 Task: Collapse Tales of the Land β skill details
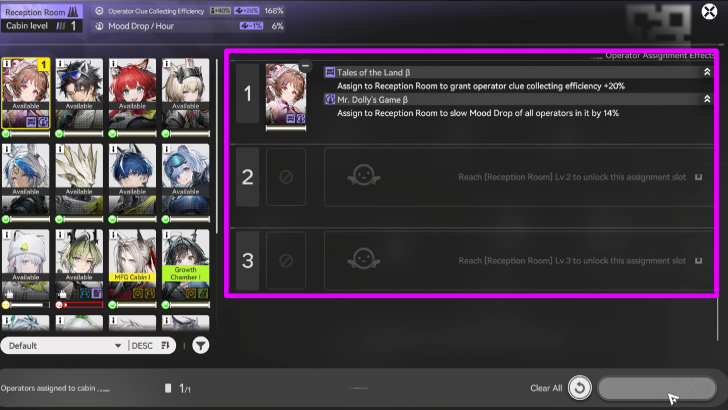coord(708,72)
